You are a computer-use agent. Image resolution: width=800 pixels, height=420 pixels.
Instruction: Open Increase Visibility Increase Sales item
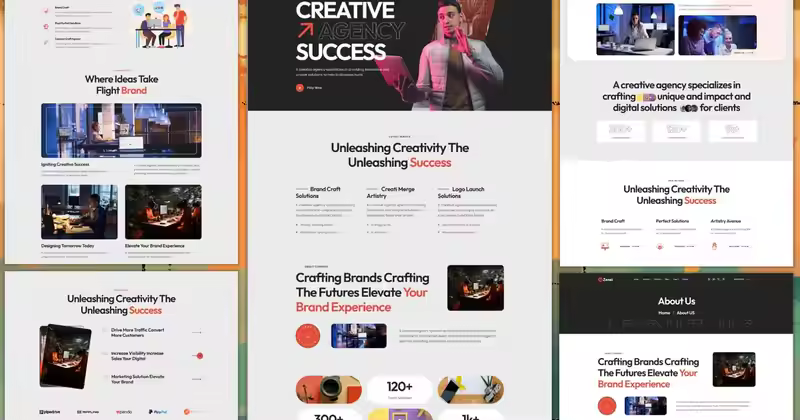(x=137, y=356)
